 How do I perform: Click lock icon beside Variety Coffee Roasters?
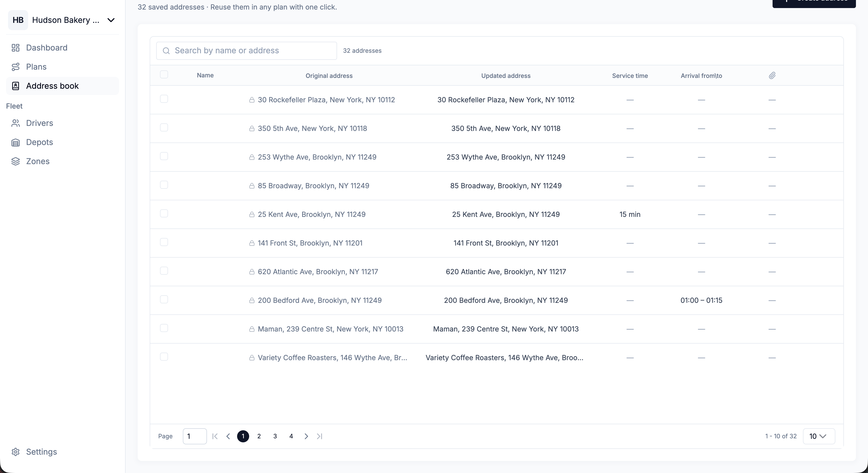pos(252,358)
